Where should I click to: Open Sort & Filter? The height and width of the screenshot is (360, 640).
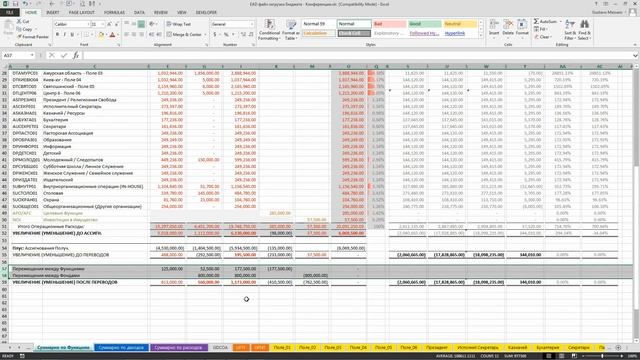(x=570, y=29)
